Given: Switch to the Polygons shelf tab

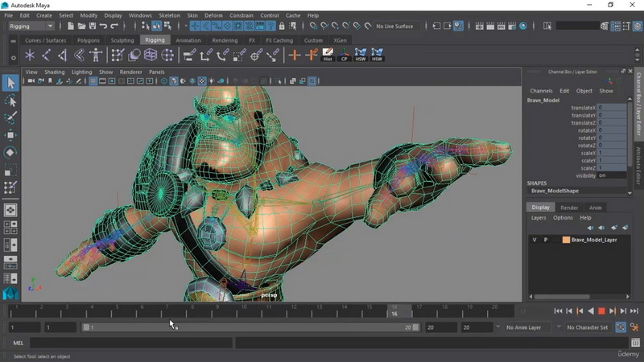Looking at the screenshot, I should [89, 40].
